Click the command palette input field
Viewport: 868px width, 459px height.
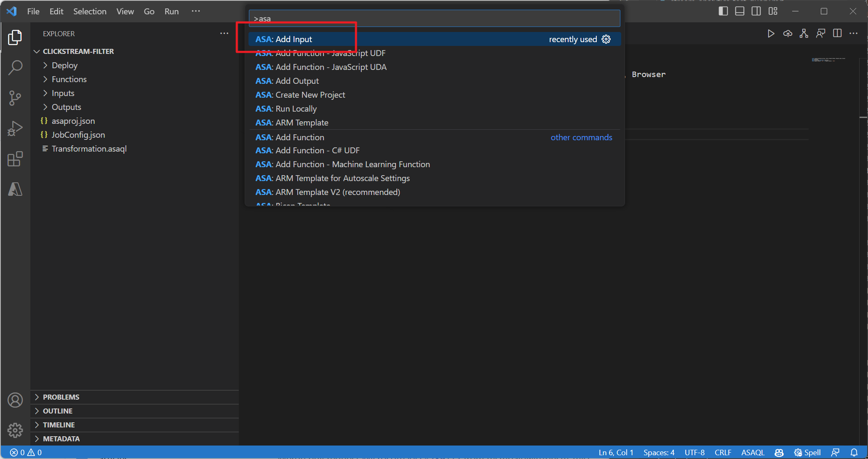click(434, 19)
